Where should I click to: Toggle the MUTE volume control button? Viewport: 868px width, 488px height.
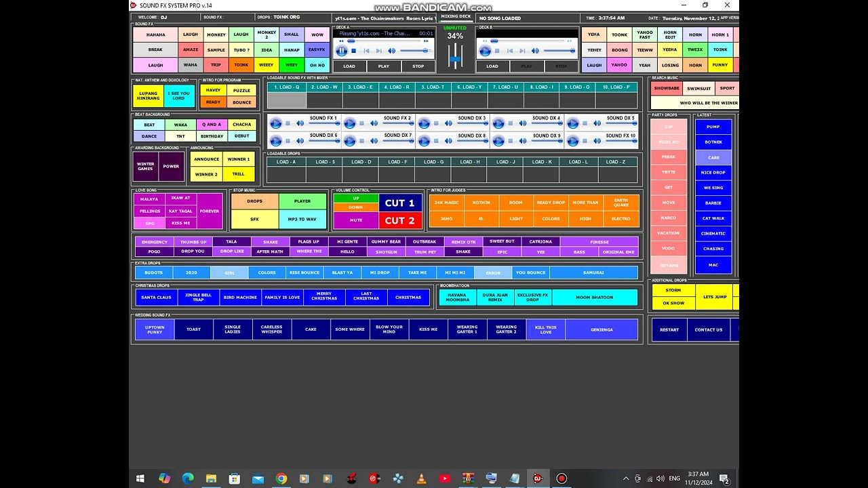356,220
